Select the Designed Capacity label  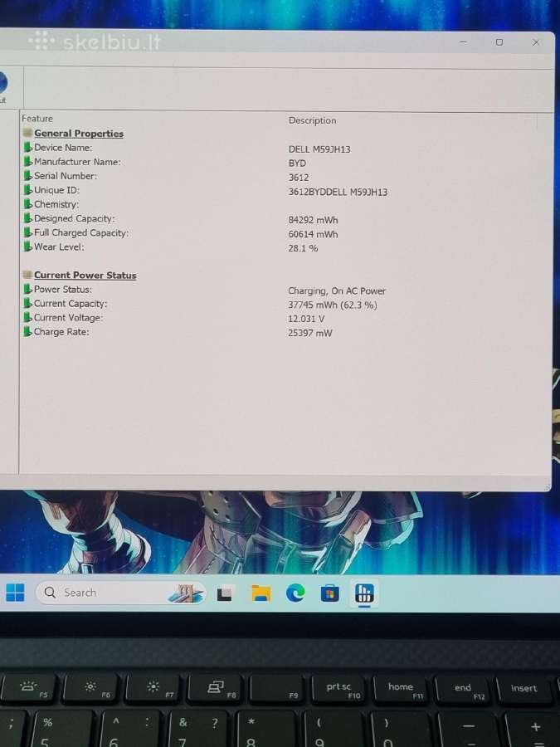75,218
